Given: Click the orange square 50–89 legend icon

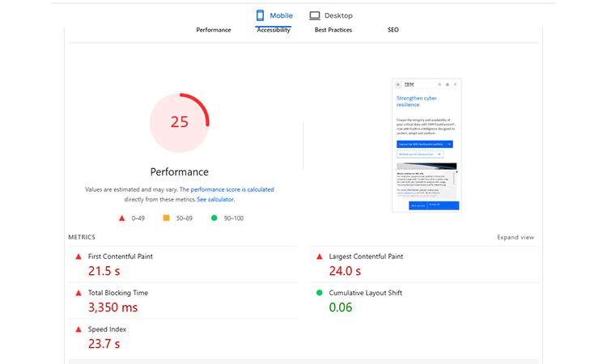Looking at the screenshot, I should pos(166,218).
